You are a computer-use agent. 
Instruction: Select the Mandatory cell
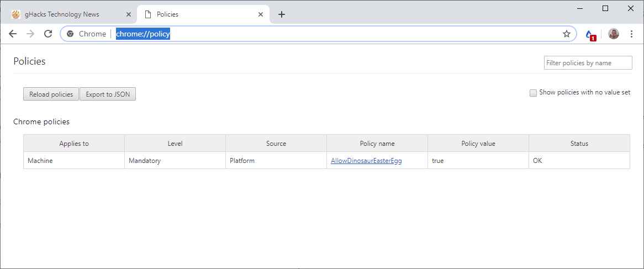point(175,161)
